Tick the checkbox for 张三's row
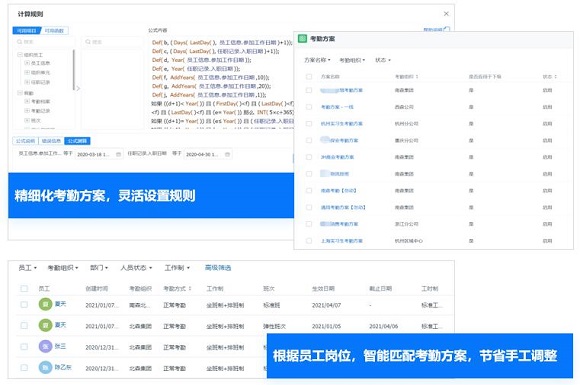Viewport: 580px width, 385px height. coord(24,347)
